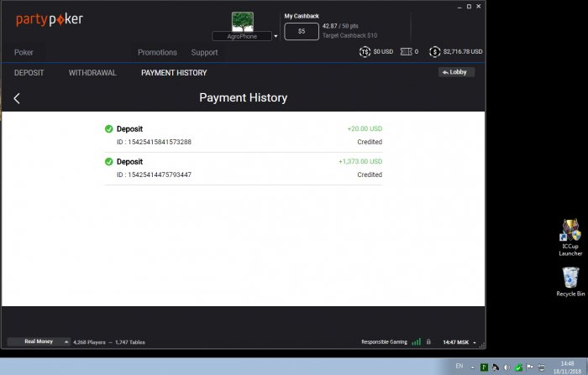Open the Promotions menu
588x375 pixels.
(157, 52)
